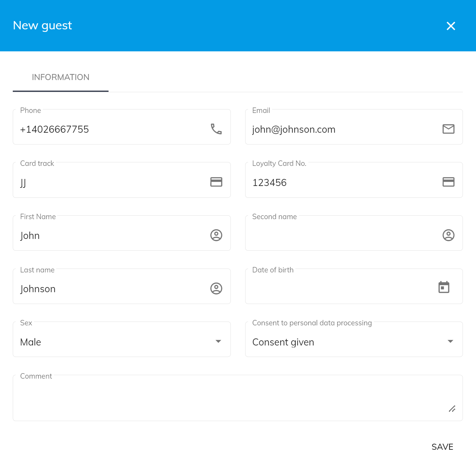Select the Loyalty Card No. value 123456
Screen dimensions: 476x474
[269, 182]
